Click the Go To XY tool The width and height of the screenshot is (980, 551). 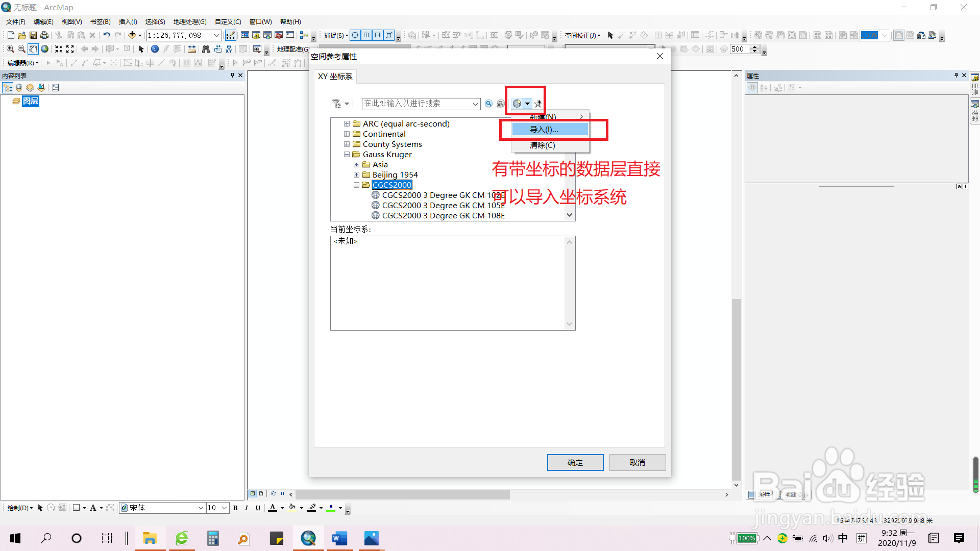(229, 49)
